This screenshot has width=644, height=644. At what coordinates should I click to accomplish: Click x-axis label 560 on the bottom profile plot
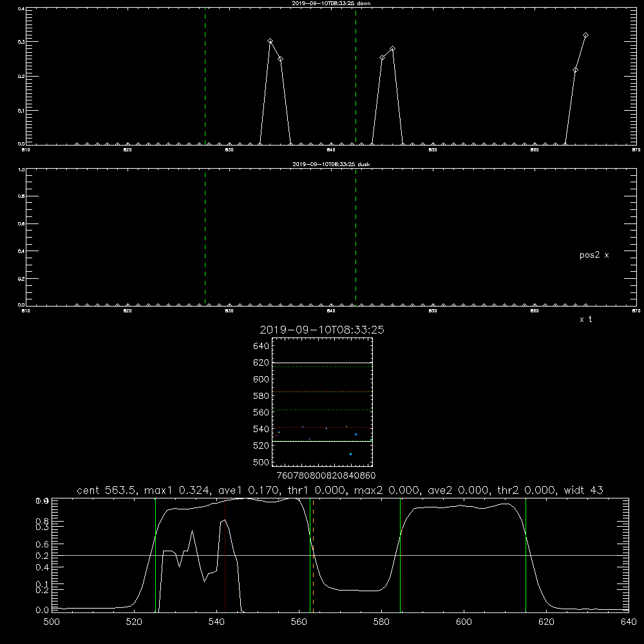click(299, 622)
